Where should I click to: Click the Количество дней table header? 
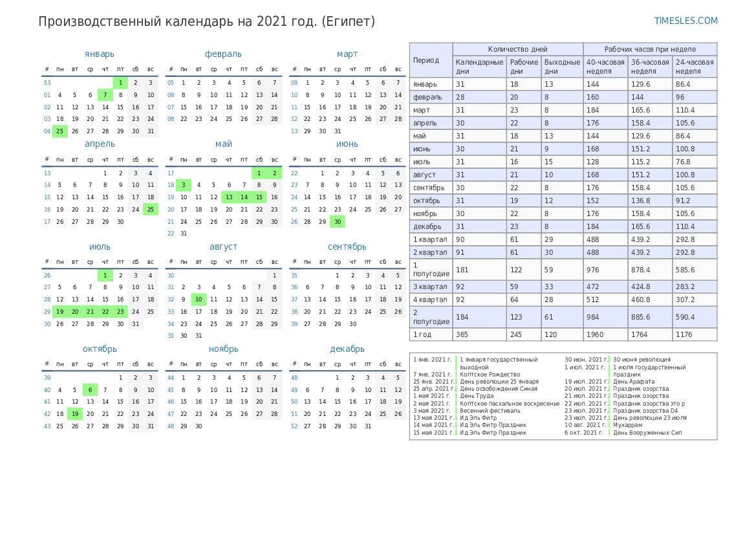pos(517,49)
